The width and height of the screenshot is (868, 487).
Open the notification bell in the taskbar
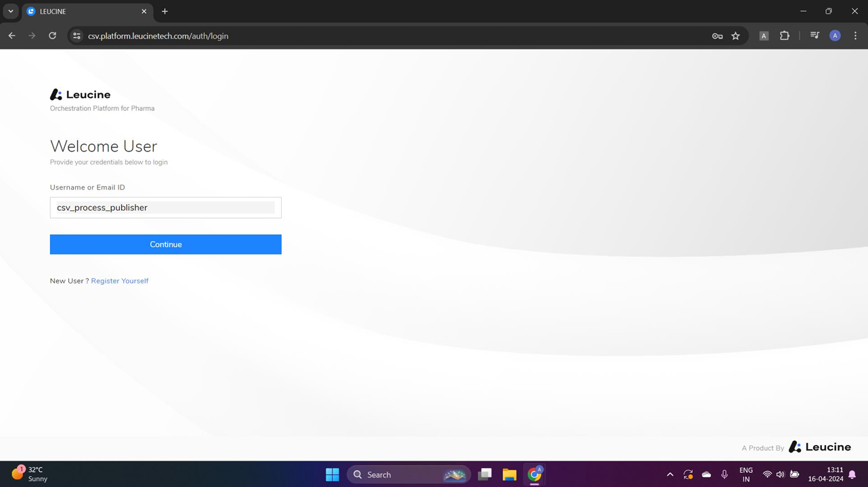852,474
